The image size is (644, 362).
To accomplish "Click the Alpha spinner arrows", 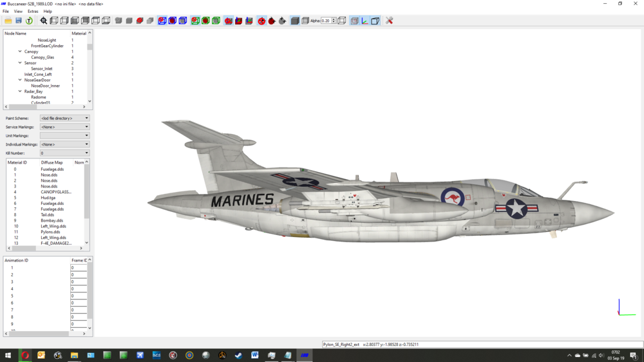I will tap(334, 21).
